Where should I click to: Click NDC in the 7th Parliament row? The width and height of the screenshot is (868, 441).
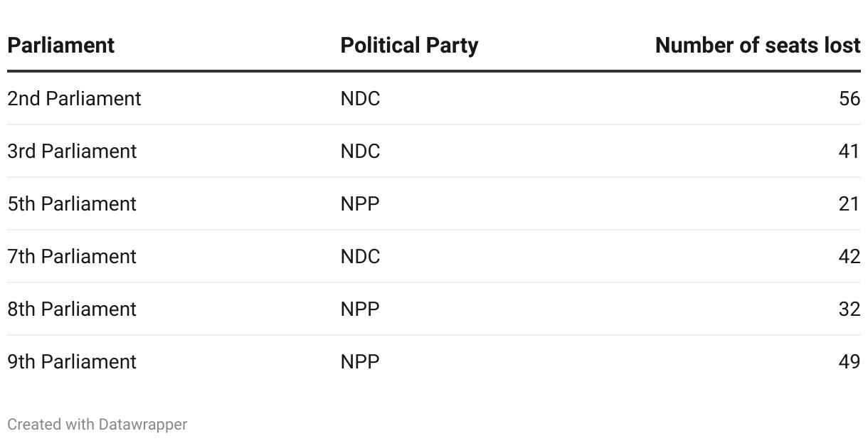point(360,256)
